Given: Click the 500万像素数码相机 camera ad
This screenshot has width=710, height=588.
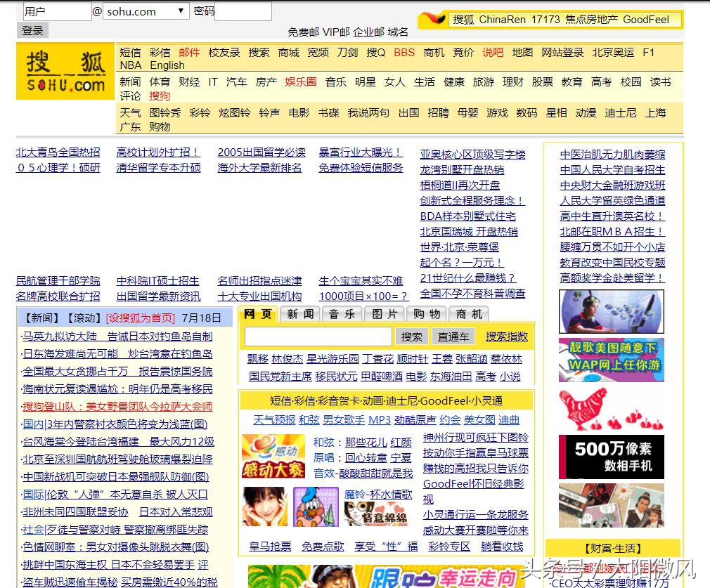Looking at the screenshot, I should tap(611, 458).
